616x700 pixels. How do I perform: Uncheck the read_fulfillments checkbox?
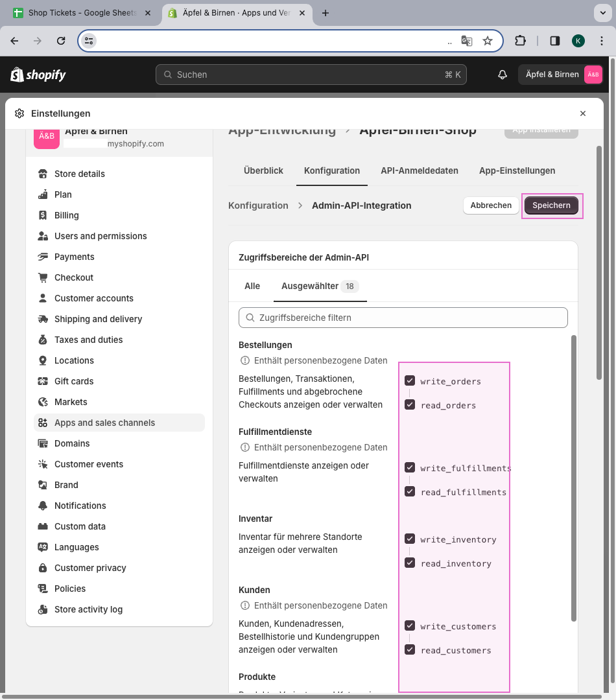(410, 491)
